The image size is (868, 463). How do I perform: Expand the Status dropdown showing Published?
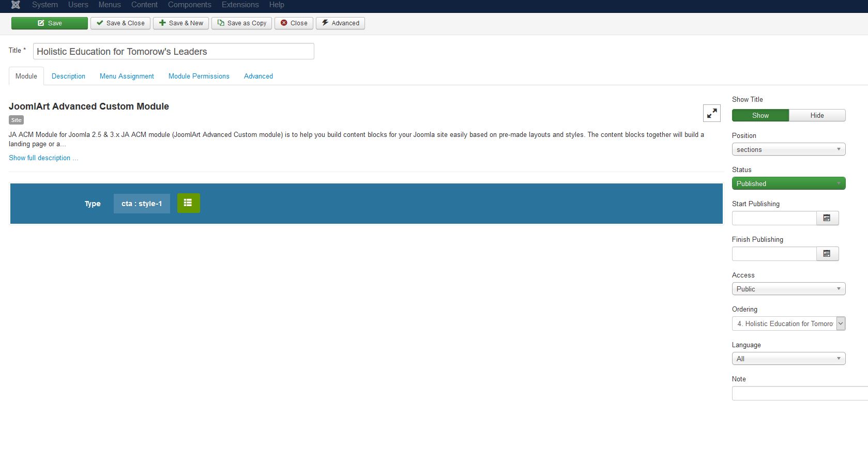pos(789,183)
